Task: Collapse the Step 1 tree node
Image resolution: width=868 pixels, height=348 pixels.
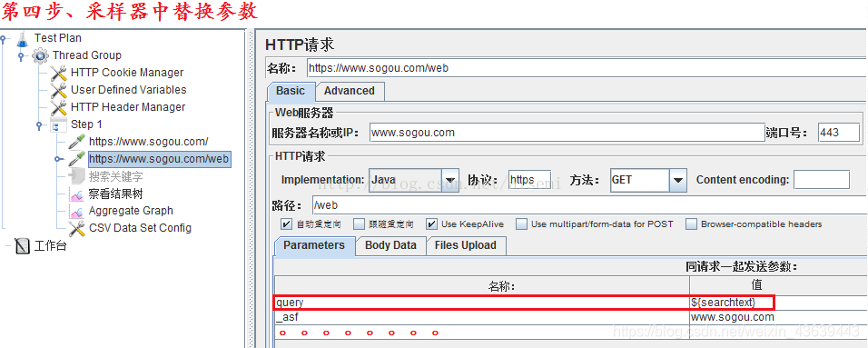Action: [40, 125]
